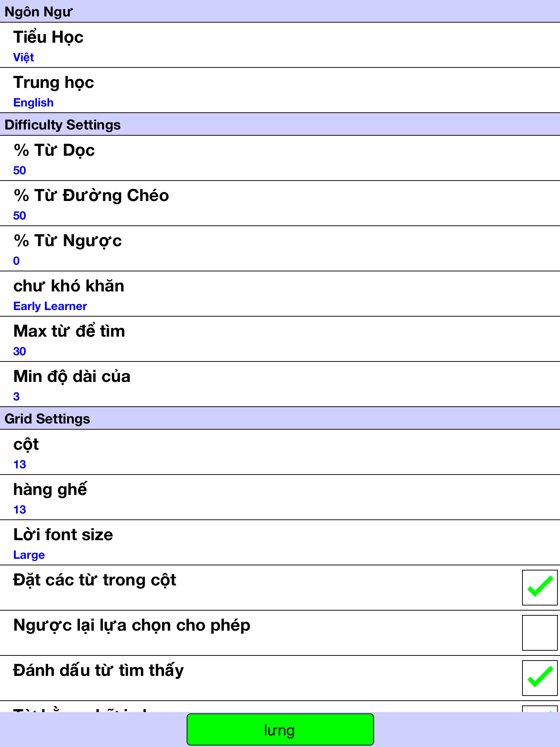This screenshot has width=560, height=747.
Task: Enable the 'Ngược lại lựa chọn cho phép' checkbox
Action: tap(540, 632)
